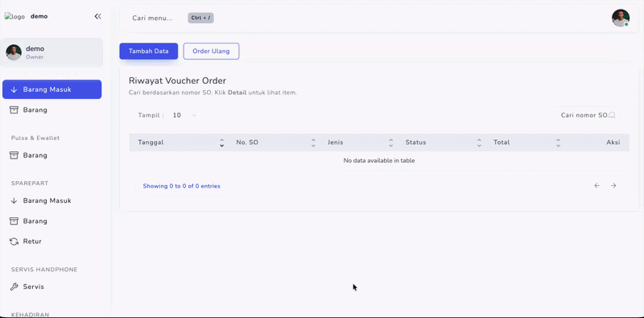This screenshot has width=644, height=318.
Task: Click the magnifier icon in SO search
Action: click(612, 115)
